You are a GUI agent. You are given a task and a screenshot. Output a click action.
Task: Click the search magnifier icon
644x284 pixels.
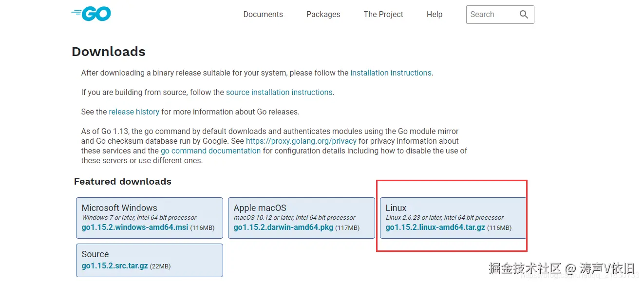(524, 15)
